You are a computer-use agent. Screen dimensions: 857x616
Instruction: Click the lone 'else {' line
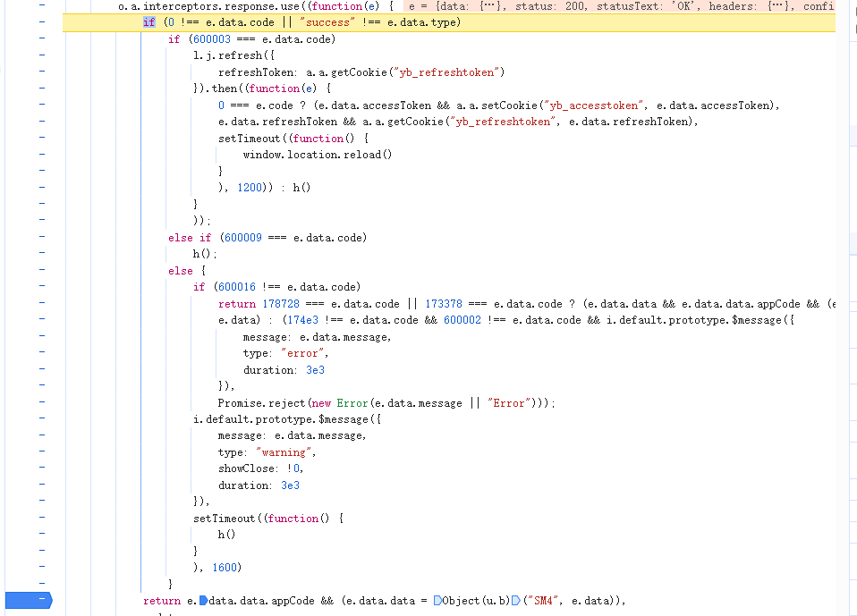tap(187, 271)
